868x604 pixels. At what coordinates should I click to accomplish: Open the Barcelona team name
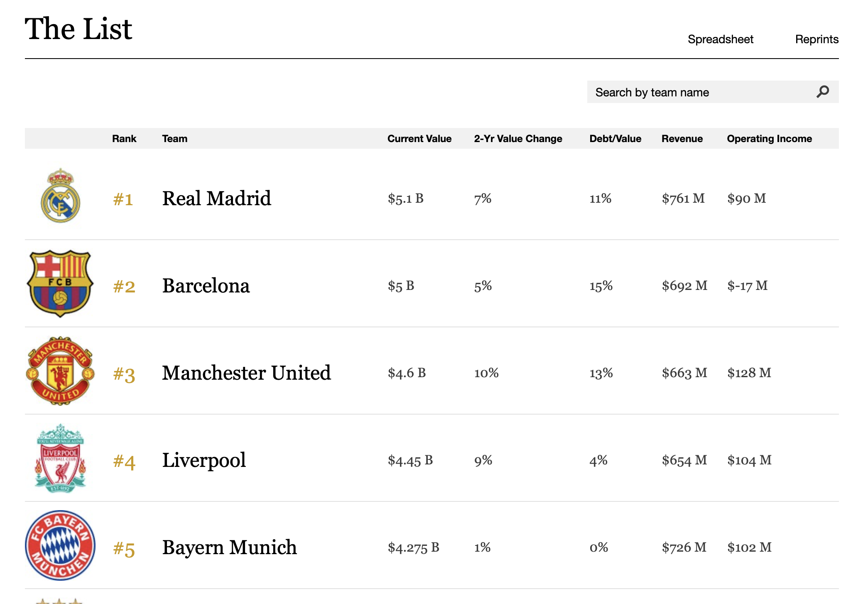(x=206, y=285)
